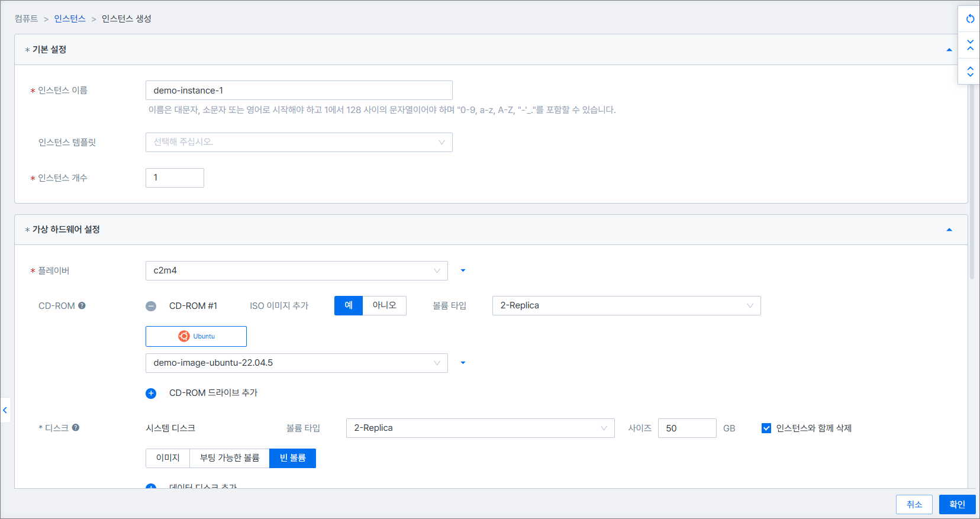Open the instance template dropdown
The height and width of the screenshot is (519, 980).
(x=299, y=142)
